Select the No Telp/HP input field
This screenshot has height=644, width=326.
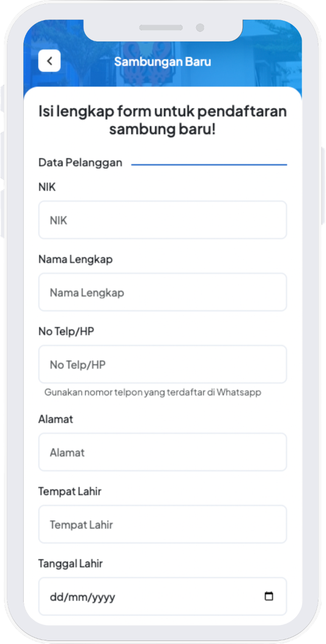pyautogui.click(x=162, y=365)
